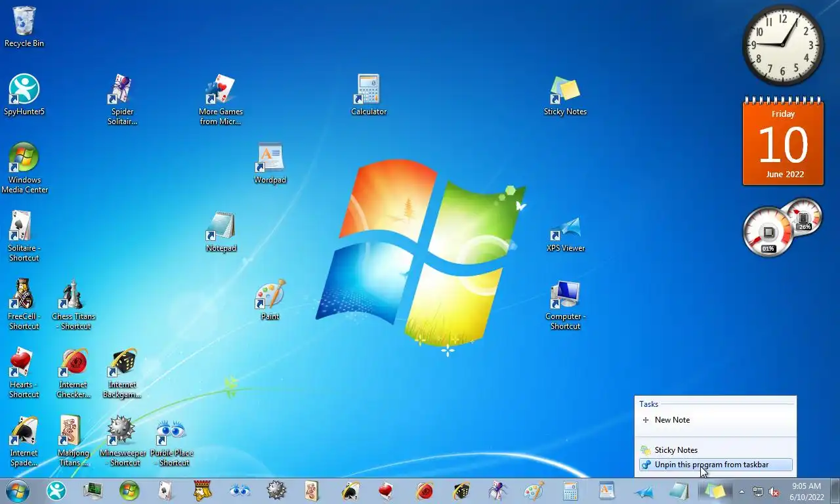Choose Unpin this program from taskbar
The width and height of the screenshot is (840, 504).
point(715,465)
